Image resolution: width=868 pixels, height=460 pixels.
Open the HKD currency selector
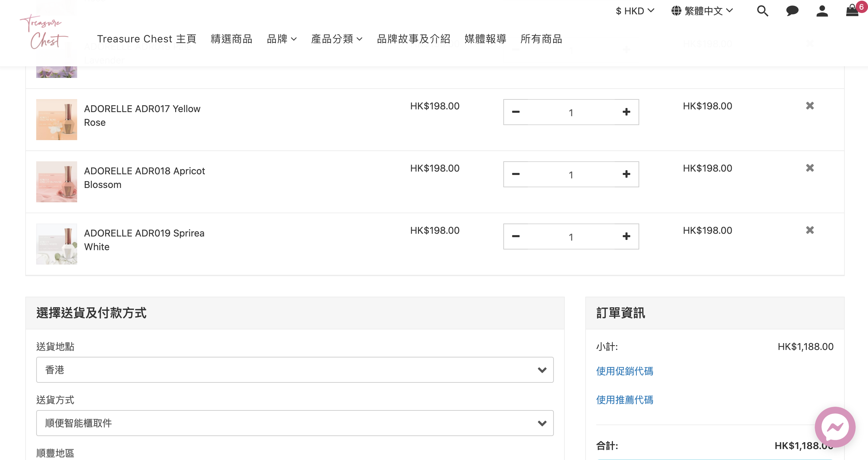tap(635, 11)
